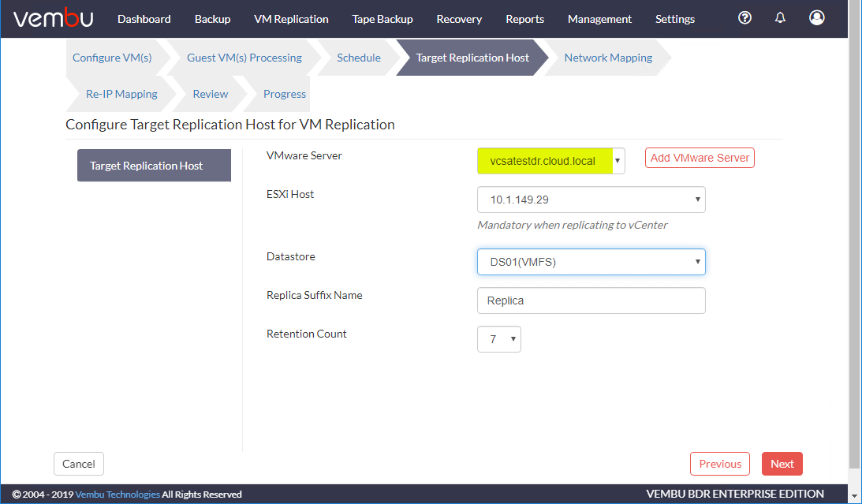Click the Previous button
Image resolution: width=862 pixels, height=504 pixels.
click(x=720, y=464)
